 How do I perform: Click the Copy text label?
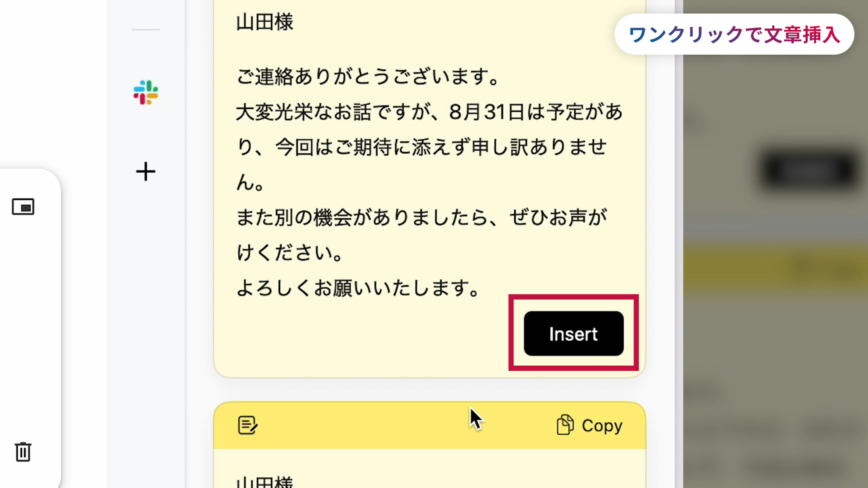pos(602,426)
